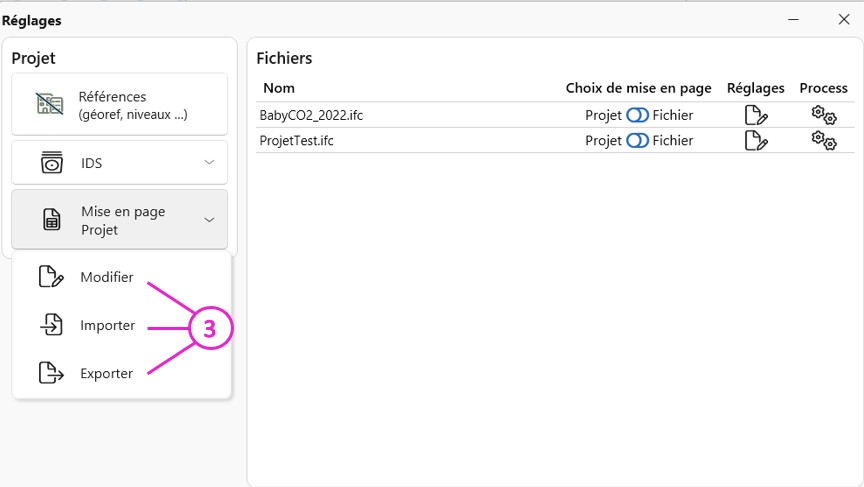
Task: Toggle Projet/Fichier switch for BabyCO2_2022.ifc
Action: pyautogui.click(x=637, y=115)
